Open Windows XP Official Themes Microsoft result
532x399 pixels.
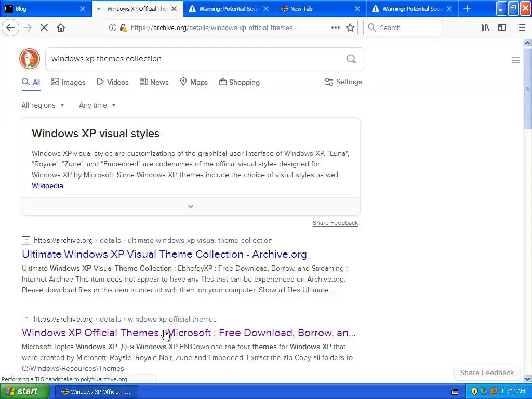click(189, 333)
